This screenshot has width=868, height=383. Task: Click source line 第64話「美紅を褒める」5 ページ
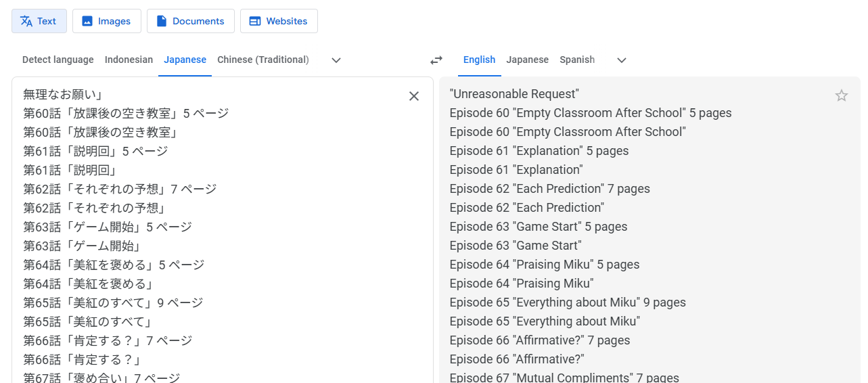click(x=114, y=265)
